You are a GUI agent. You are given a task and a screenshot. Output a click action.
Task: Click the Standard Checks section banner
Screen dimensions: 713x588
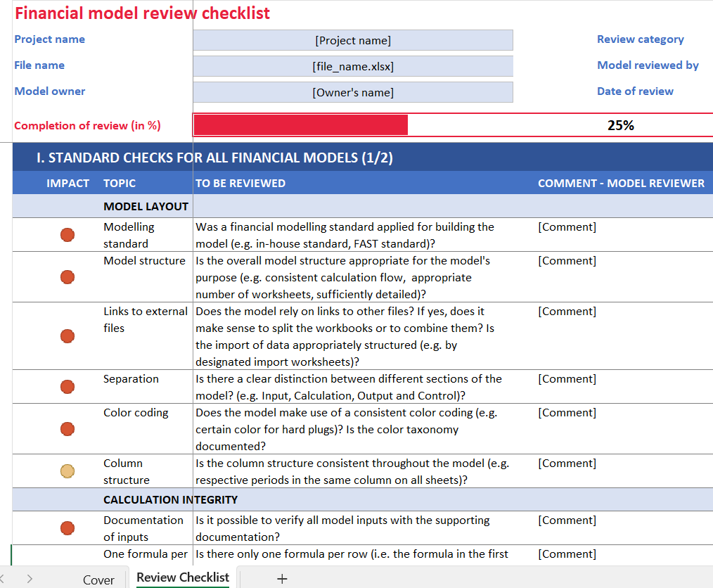[x=363, y=158]
